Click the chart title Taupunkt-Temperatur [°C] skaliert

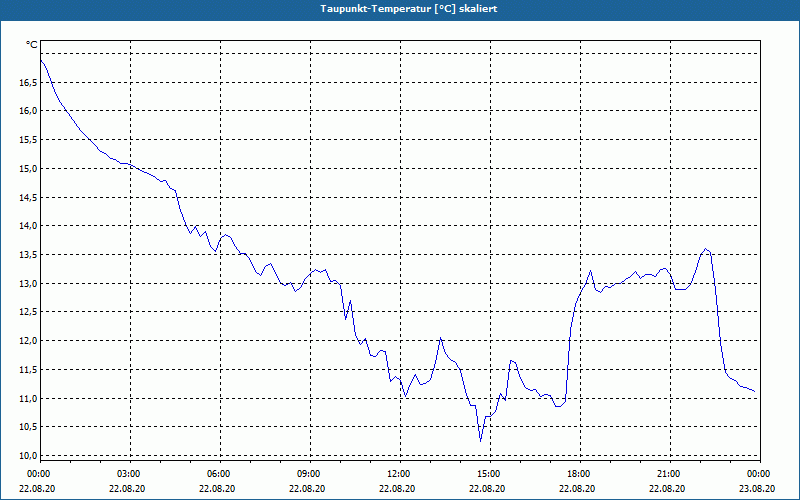[x=409, y=9]
